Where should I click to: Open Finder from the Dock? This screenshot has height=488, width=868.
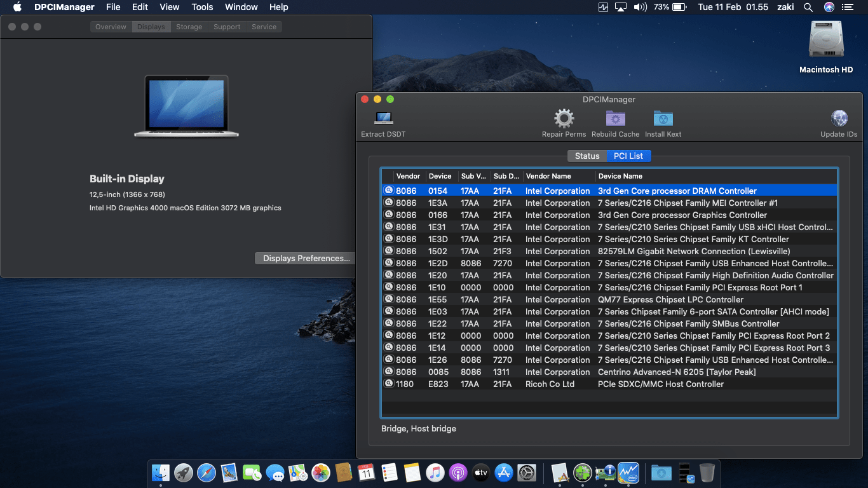(x=161, y=473)
